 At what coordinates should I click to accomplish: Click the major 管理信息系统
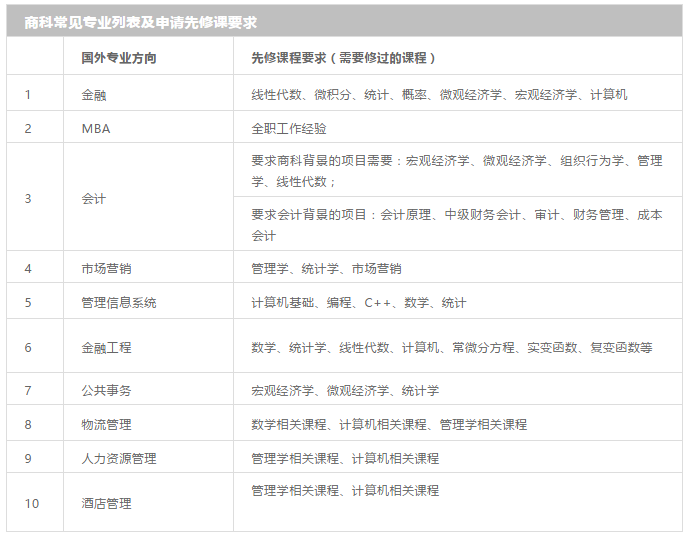[119, 302]
